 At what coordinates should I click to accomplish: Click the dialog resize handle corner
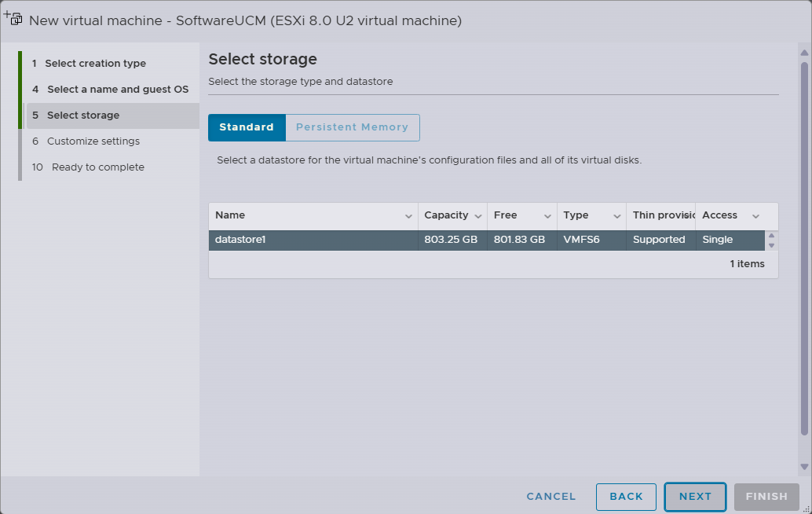(x=807, y=509)
